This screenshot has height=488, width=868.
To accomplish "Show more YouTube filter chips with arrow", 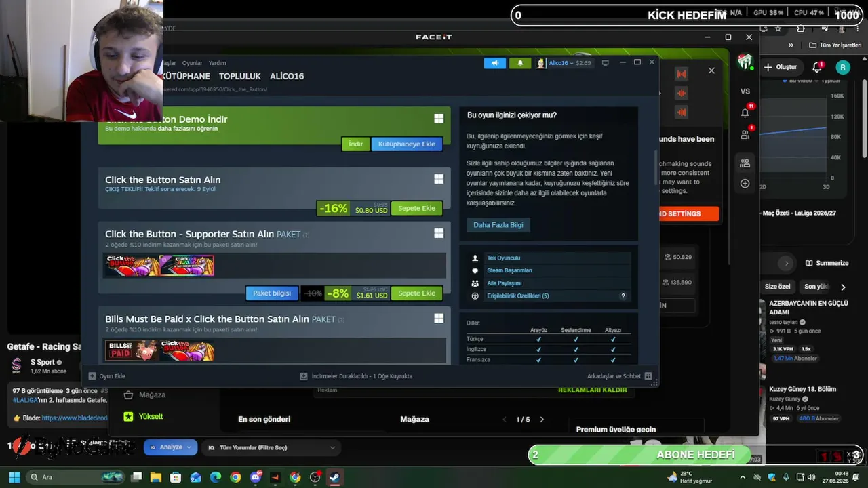I will point(843,287).
